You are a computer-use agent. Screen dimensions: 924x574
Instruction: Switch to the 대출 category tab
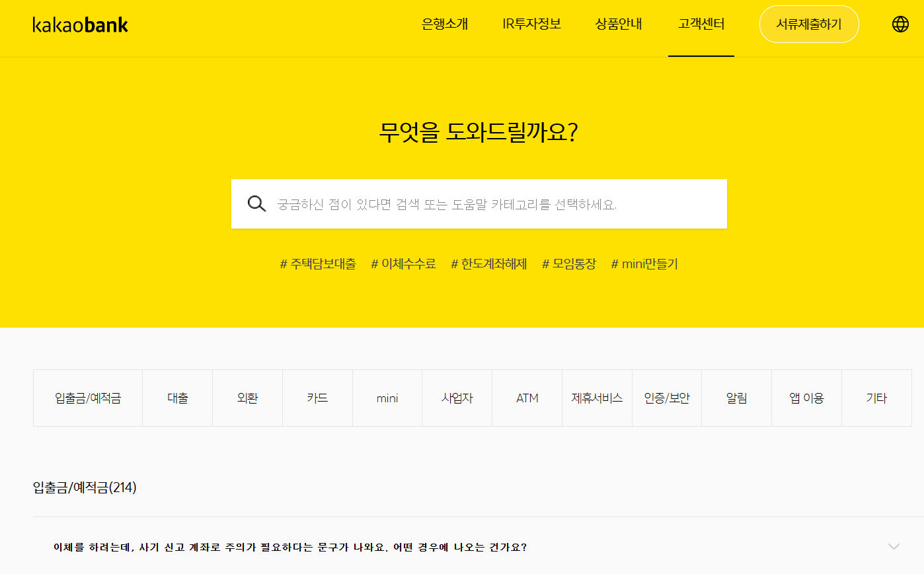click(177, 398)
